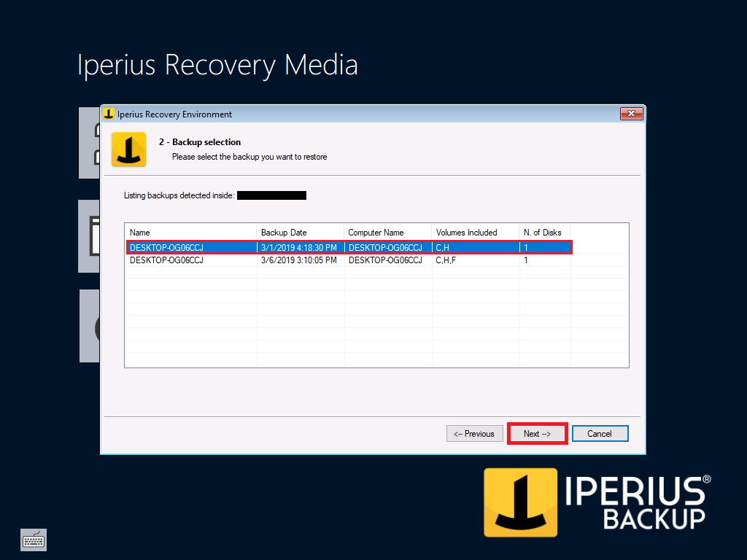This screenshot has width=747, height=560.
Task: Click the Iperius anchor logo in wizard header
Action: (128, 149)
